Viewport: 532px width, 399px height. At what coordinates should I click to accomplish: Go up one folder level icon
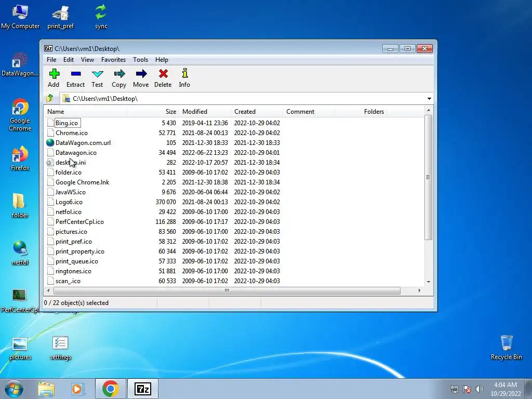pyautogui.click(x=50, y=98)
